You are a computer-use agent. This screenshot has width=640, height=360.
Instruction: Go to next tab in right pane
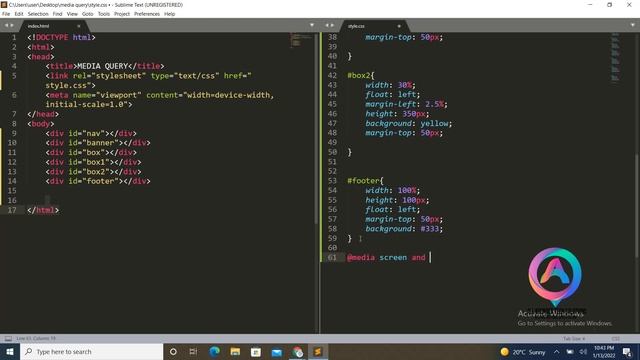[332, 26]
